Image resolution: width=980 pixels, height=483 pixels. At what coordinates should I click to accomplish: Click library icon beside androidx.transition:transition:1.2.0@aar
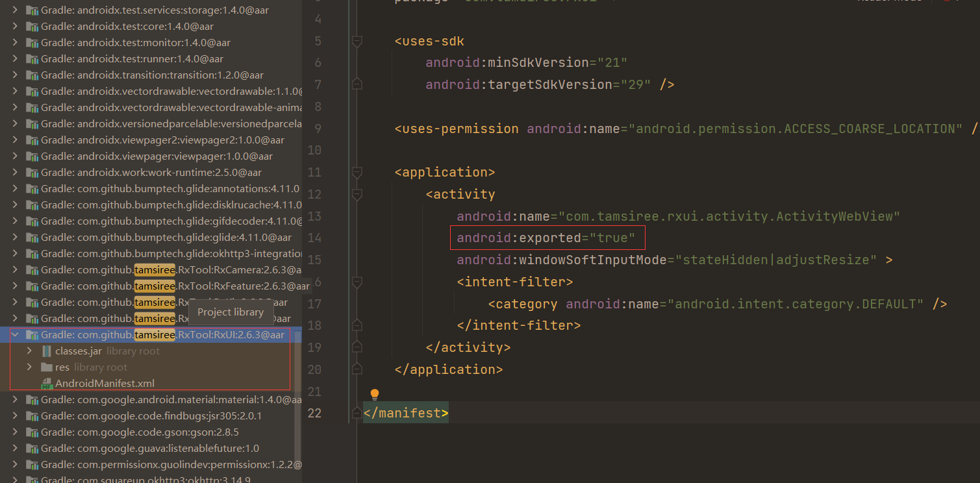(x=32, y=75)
